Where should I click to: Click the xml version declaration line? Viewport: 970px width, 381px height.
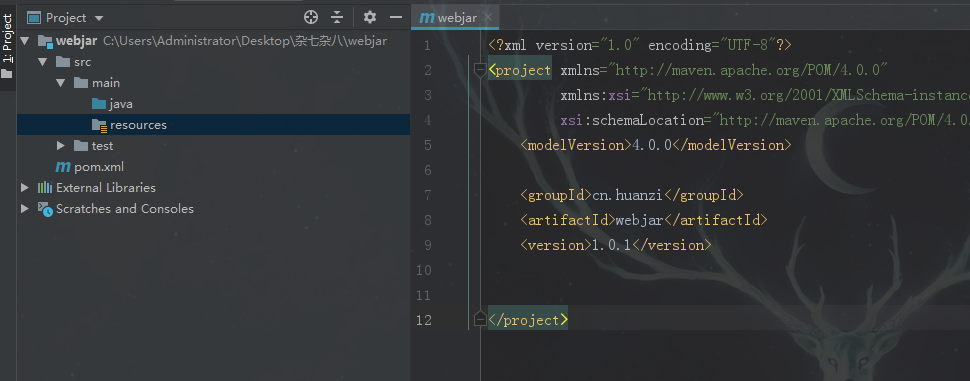[x=640, y=46]
